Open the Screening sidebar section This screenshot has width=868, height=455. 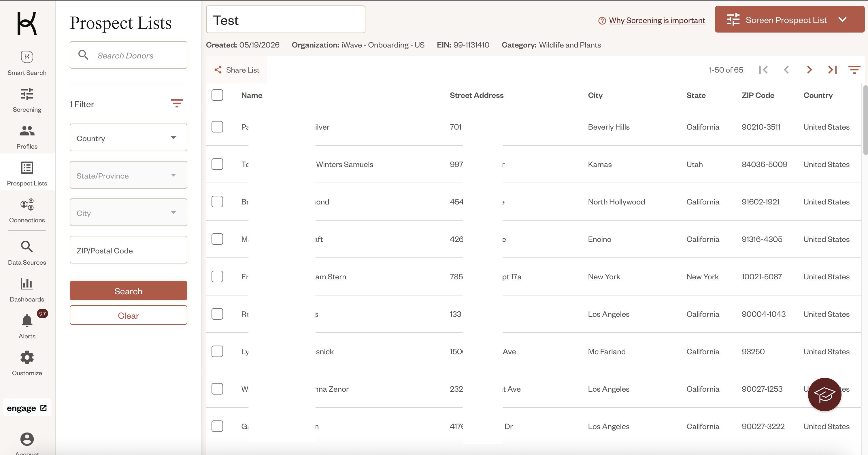coord(27,100)
